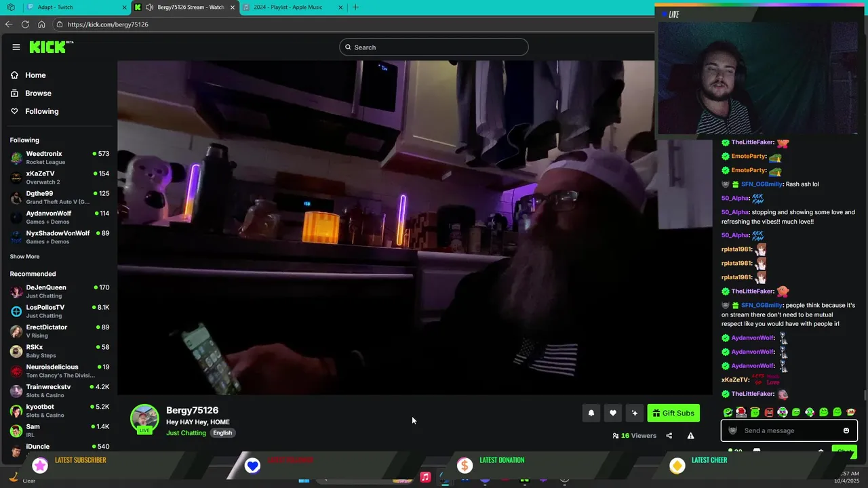The width and height of the screenshot is (868, 488).
Task: Click browser back arrow
Action: 9,24
